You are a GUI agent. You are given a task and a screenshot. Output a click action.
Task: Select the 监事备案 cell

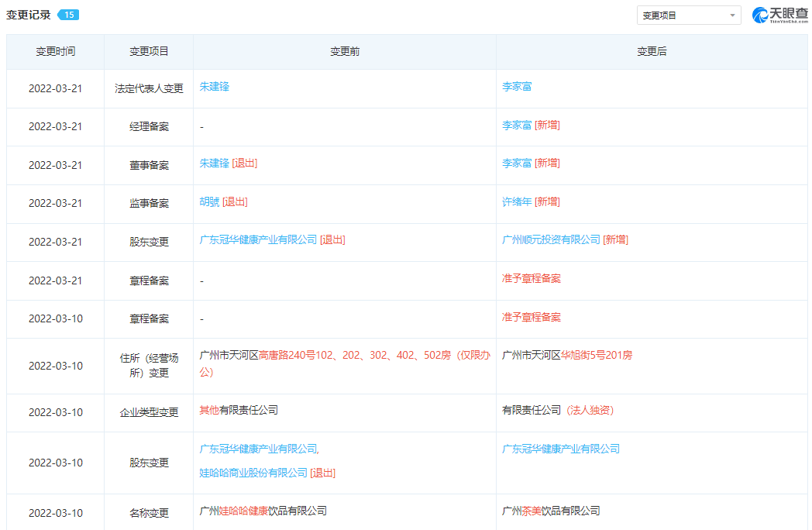[149, 204]
